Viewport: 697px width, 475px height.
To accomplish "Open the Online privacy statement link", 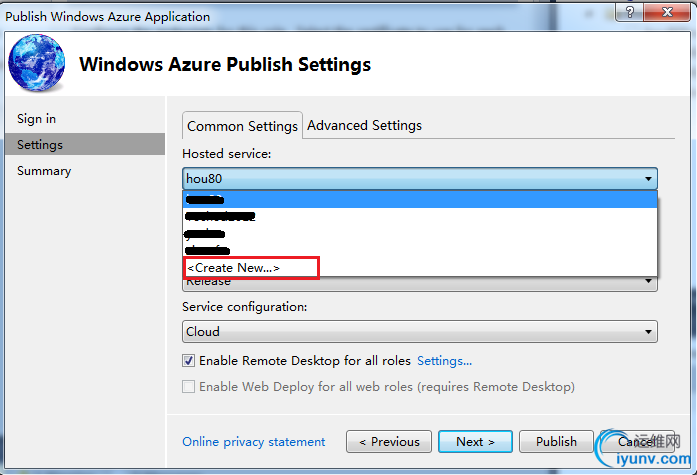I will tap(254, 442).
